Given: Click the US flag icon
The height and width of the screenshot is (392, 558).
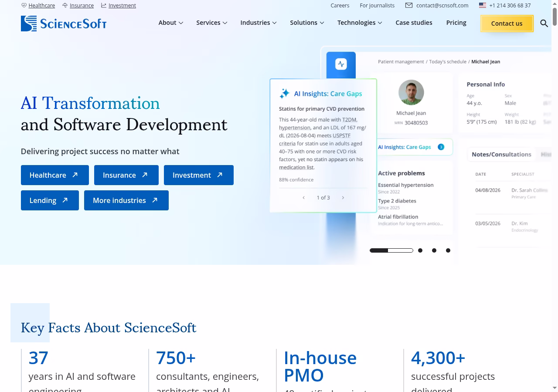Looking at the screenshot, I should (x=483, y=5).
